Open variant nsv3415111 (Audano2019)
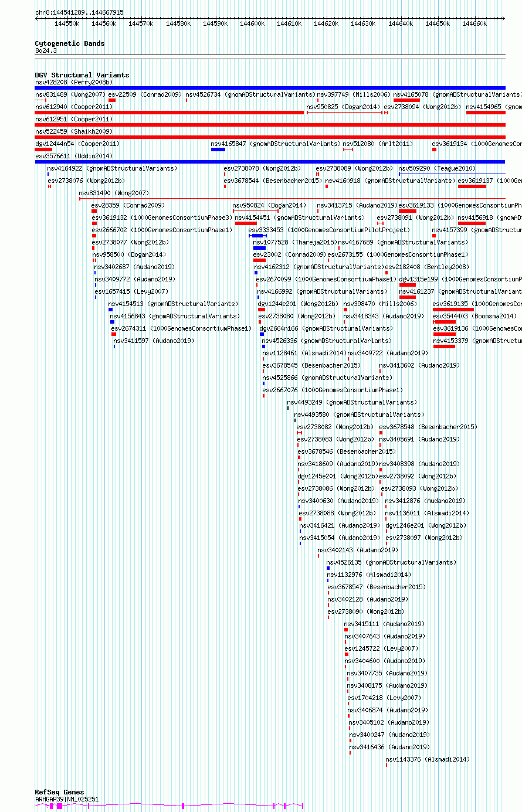The image size is (522, 812). (x=384, y=624)
